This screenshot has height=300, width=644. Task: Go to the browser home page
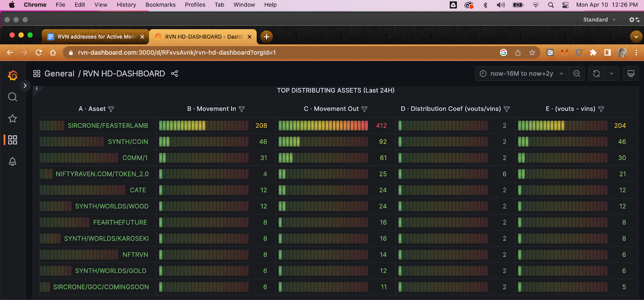click(53, 53)
